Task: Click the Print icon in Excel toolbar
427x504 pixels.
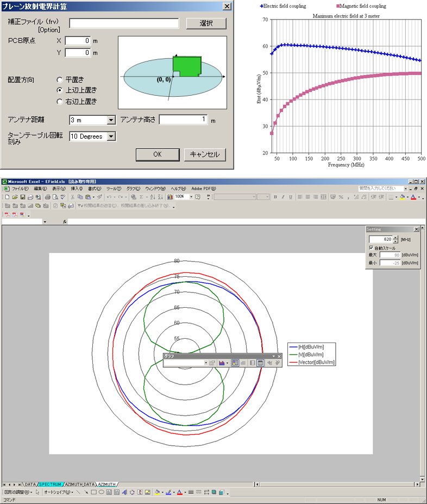Action: pyautogui.click(x=47, y=197)
